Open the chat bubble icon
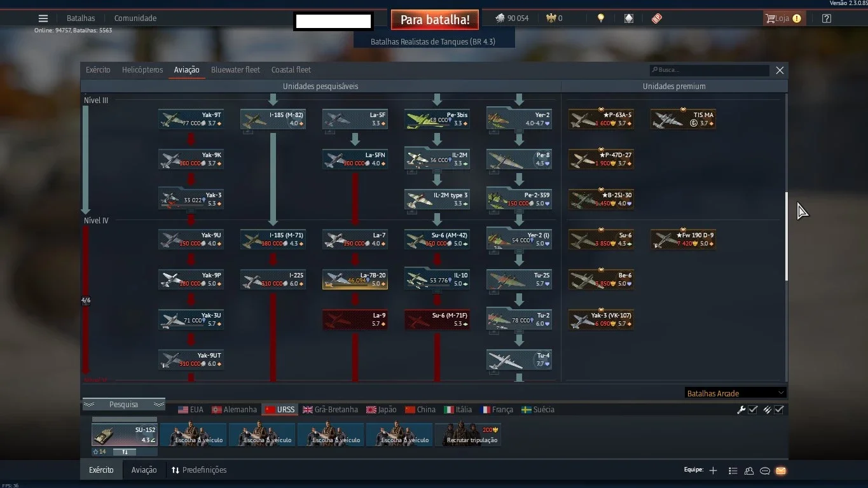868x488 pixels. pyautogui.click(x=765, y=471)
